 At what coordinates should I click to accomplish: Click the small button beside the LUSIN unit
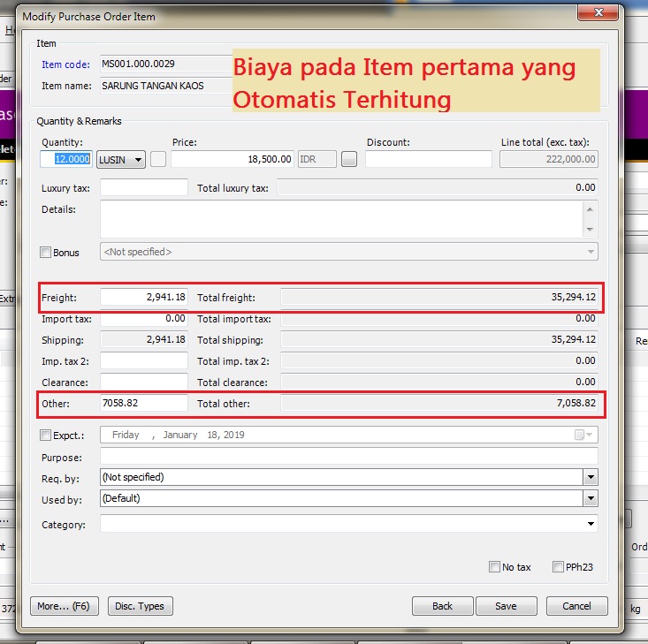158,159
